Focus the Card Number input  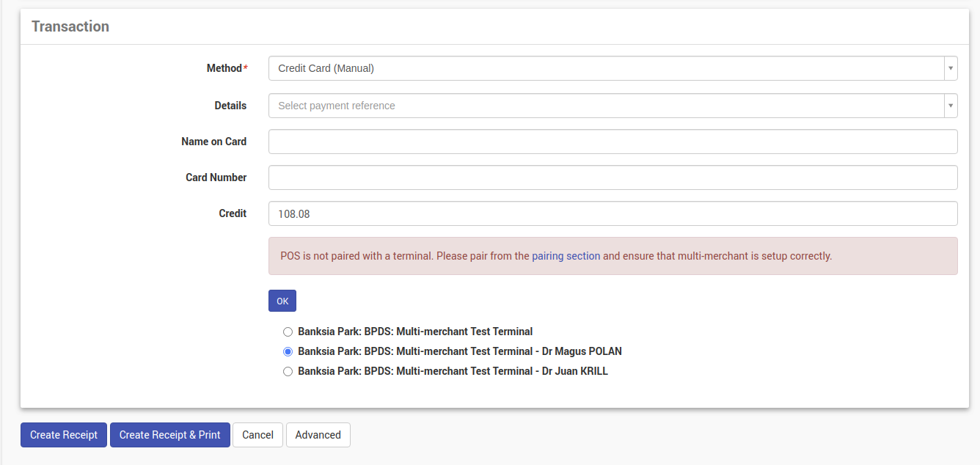(x=612, y=177)
